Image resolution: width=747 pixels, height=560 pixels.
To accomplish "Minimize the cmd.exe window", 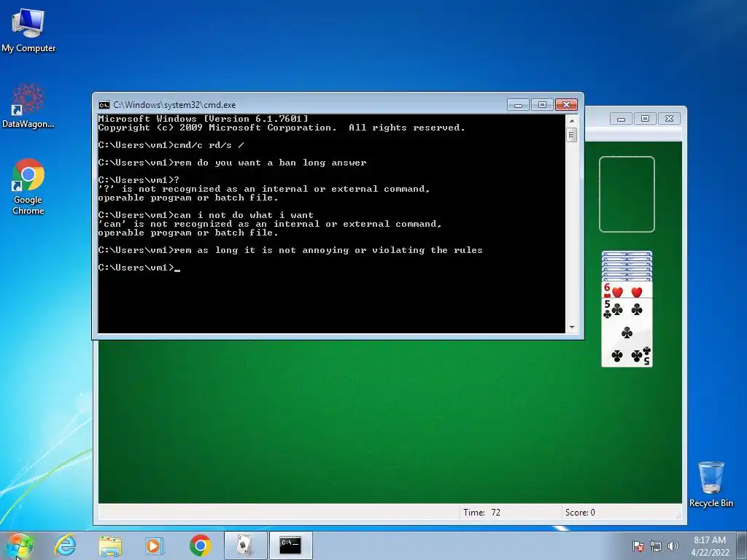I will 519,105.
